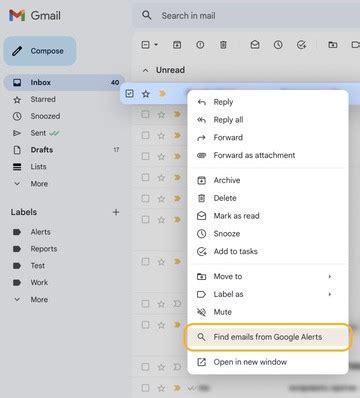Choose Forward as attachment
The image size is (360, 398).
268,155
